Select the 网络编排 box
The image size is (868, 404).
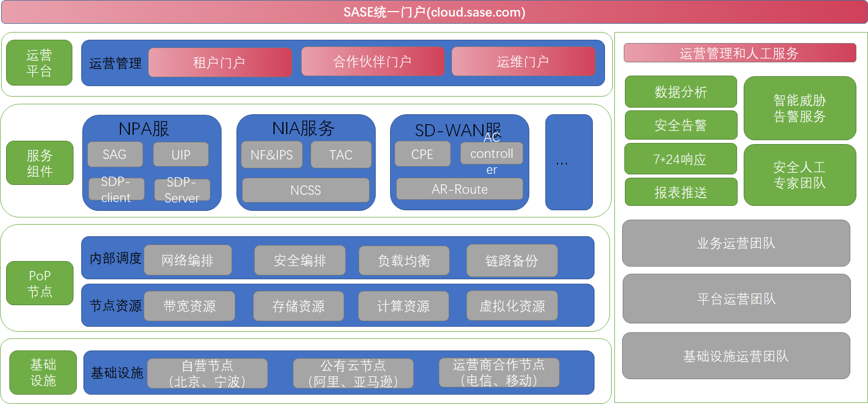click(187, 261)
